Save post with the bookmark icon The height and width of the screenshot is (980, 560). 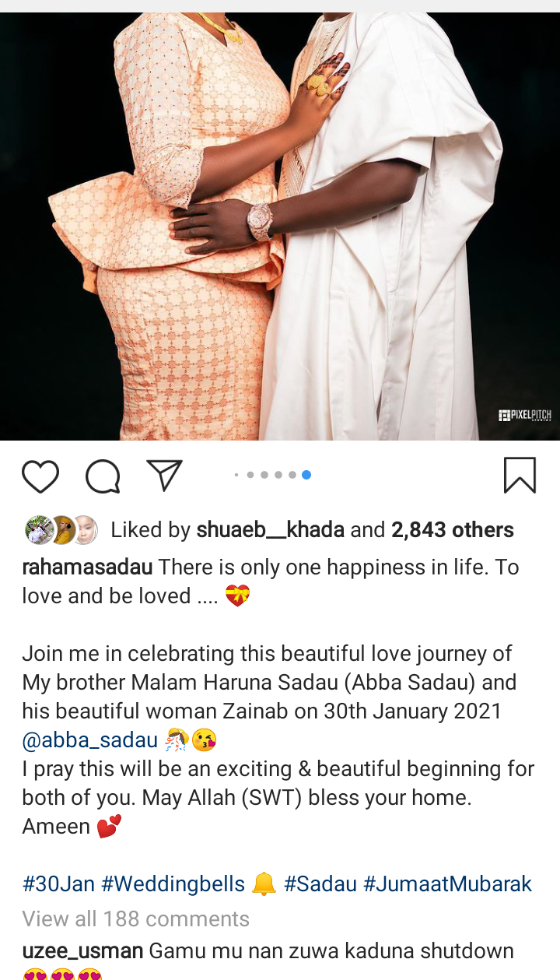520,475
